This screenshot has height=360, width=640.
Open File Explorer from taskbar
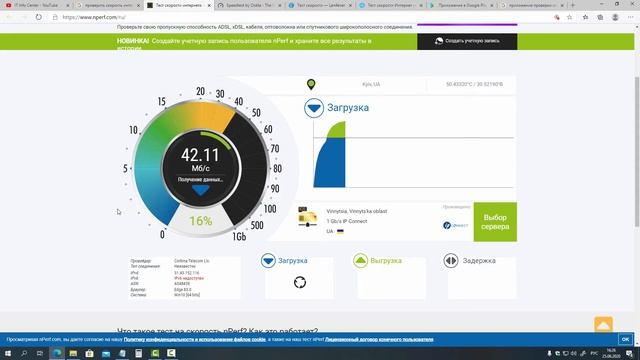coord(73,353)
